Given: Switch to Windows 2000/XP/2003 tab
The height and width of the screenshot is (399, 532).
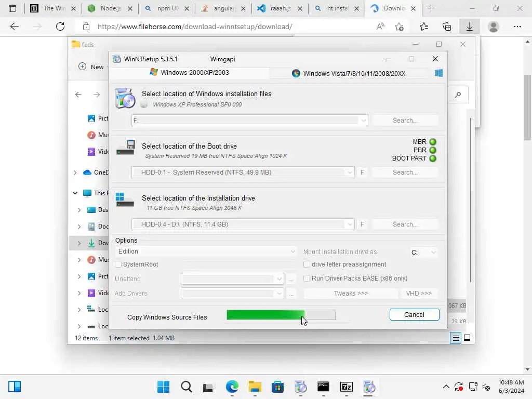Looking at the screenshot, I should 190,73.
